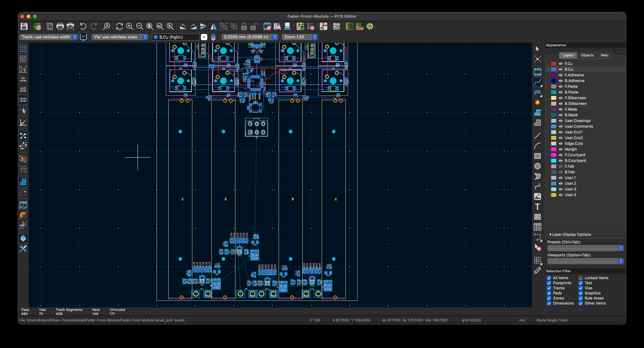644x348 pixels.
Task: Select the Add Text tool
Action: [538, 207]
